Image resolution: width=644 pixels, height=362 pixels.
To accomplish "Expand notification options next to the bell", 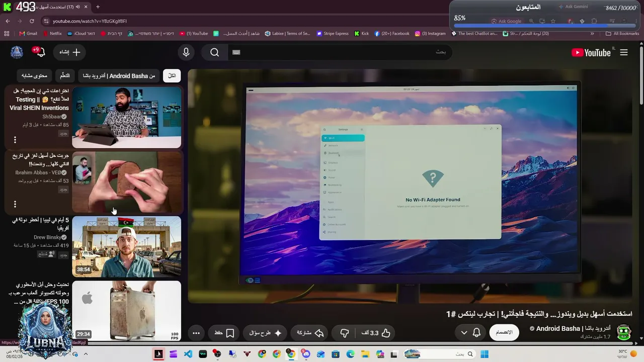I will (464, 333).
